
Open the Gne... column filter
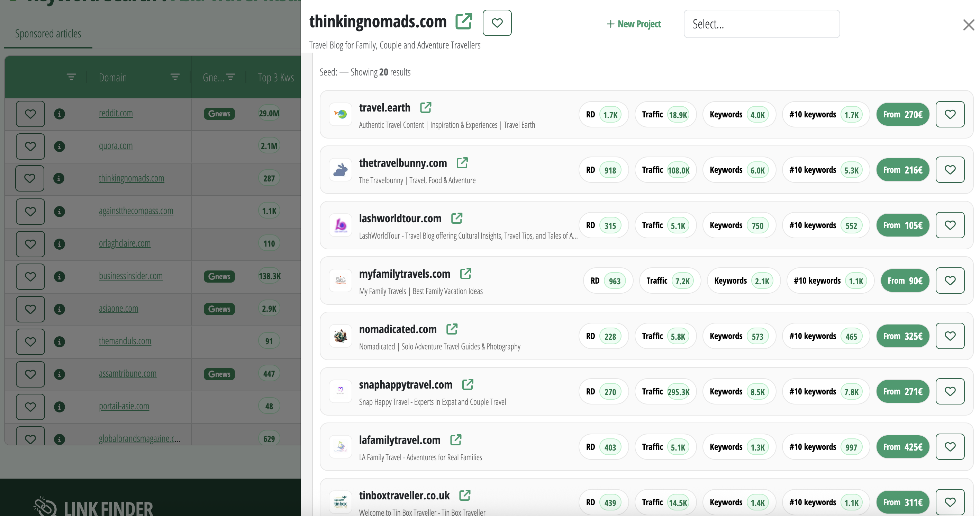point(230,77)
